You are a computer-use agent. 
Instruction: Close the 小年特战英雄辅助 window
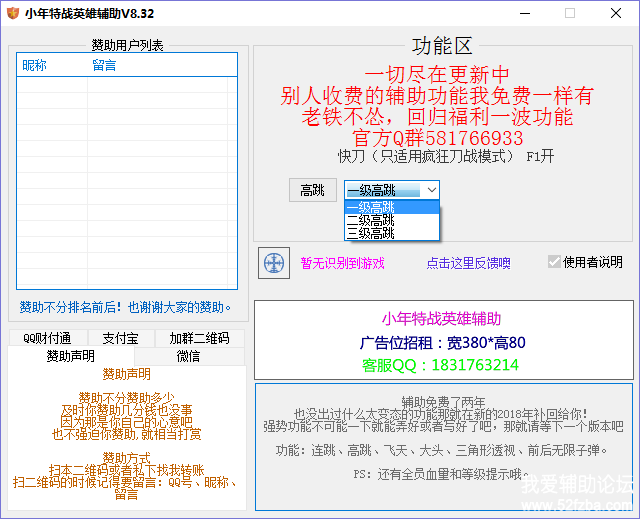615,13
